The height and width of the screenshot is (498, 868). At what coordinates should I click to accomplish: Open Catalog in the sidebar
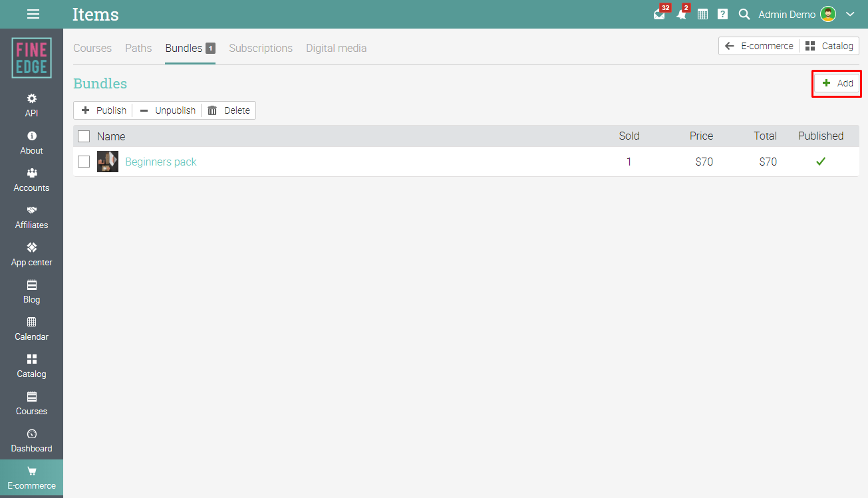coord(31,366)
